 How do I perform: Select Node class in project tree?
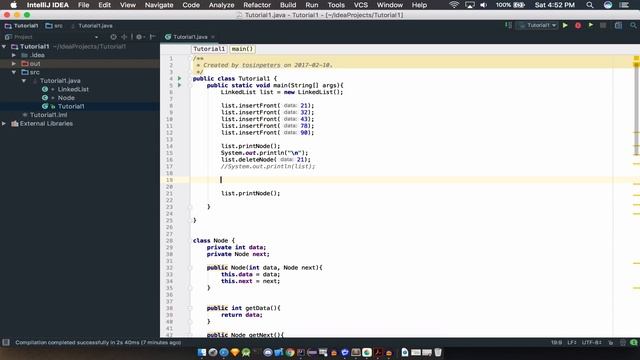(66, 98)
